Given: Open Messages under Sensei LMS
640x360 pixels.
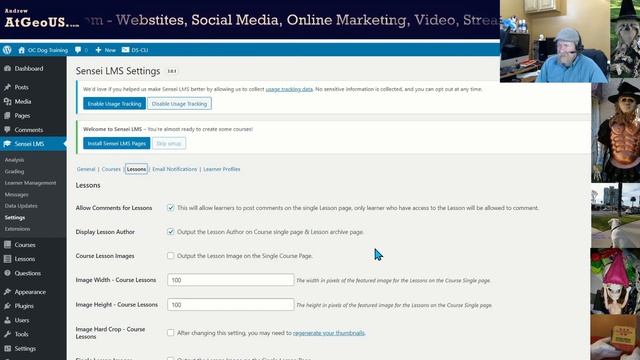Looking at the screenshot, I should coord(17,195).
